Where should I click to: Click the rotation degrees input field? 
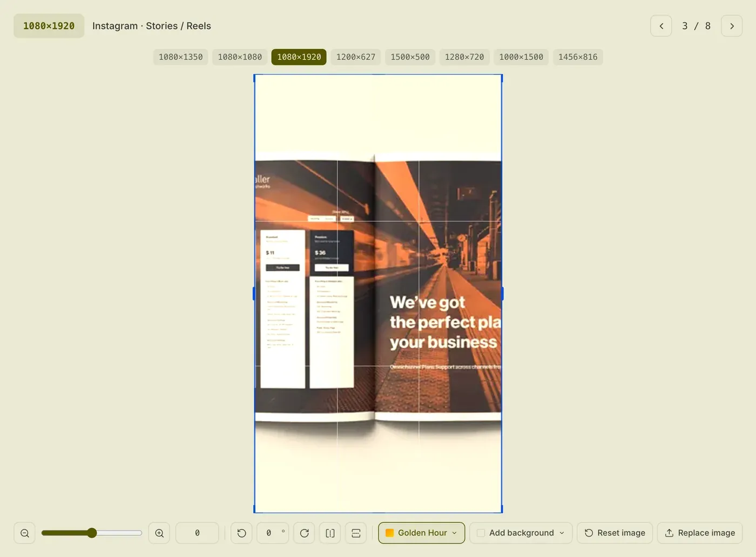point(273,533)
